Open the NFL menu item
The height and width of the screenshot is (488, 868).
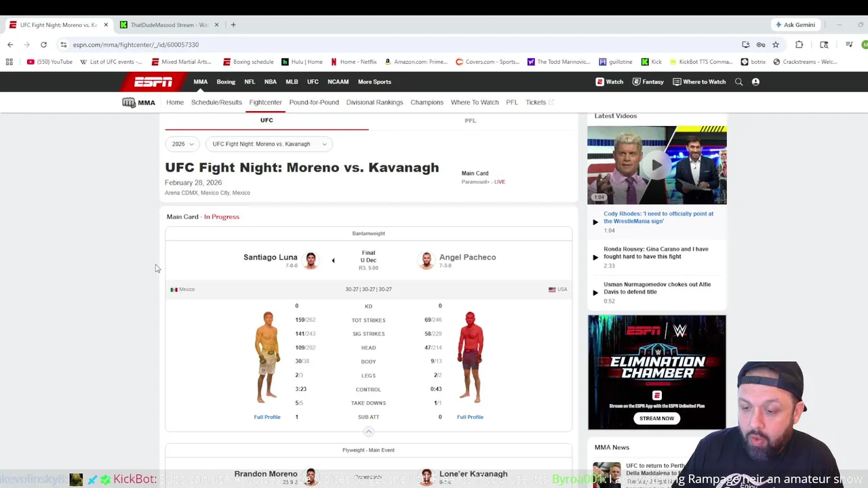250,82
